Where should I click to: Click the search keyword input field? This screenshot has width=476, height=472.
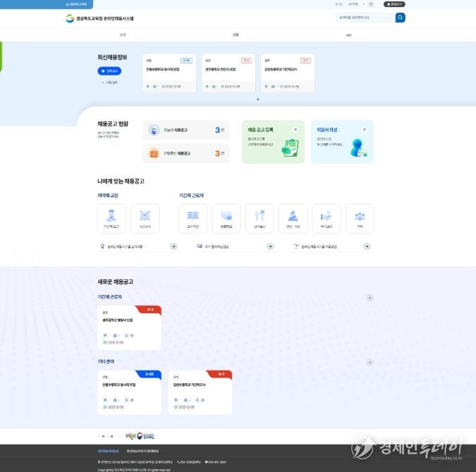365,18
